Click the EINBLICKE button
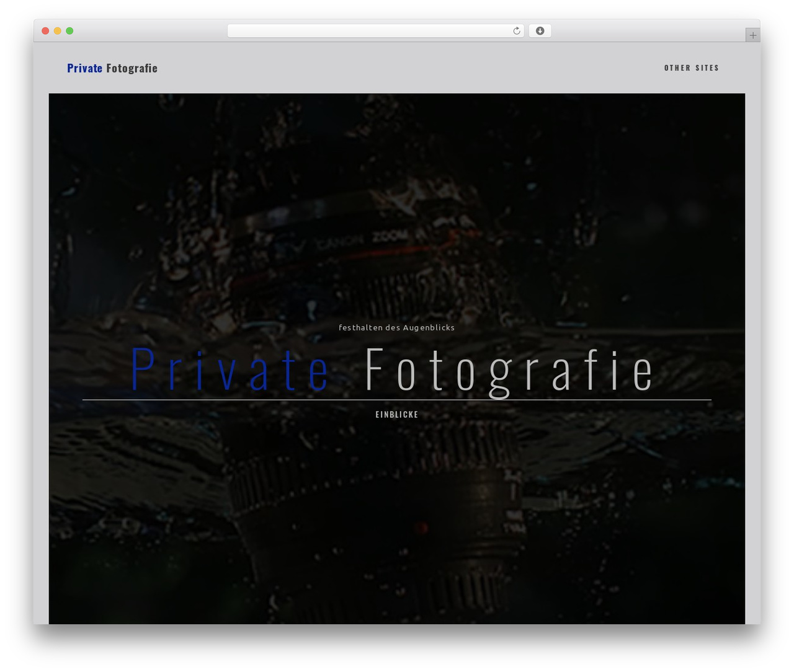Viewport: 794px width, 672px height. point(397,414)
